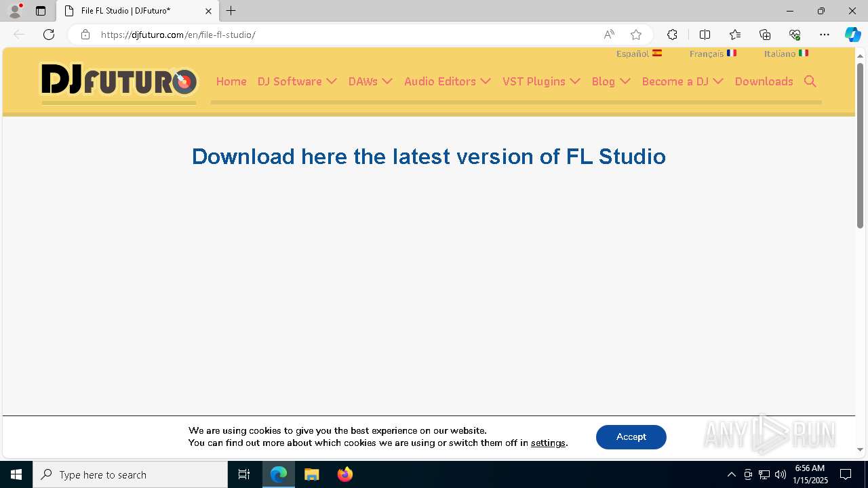Show hidden tray icons chevron
Screen dimensions: 868x488
pyautogui.click(x=731, y=474)
